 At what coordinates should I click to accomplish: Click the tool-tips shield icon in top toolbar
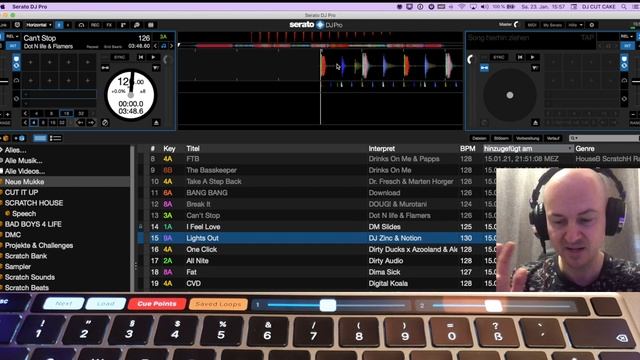(x=17, y=25)
